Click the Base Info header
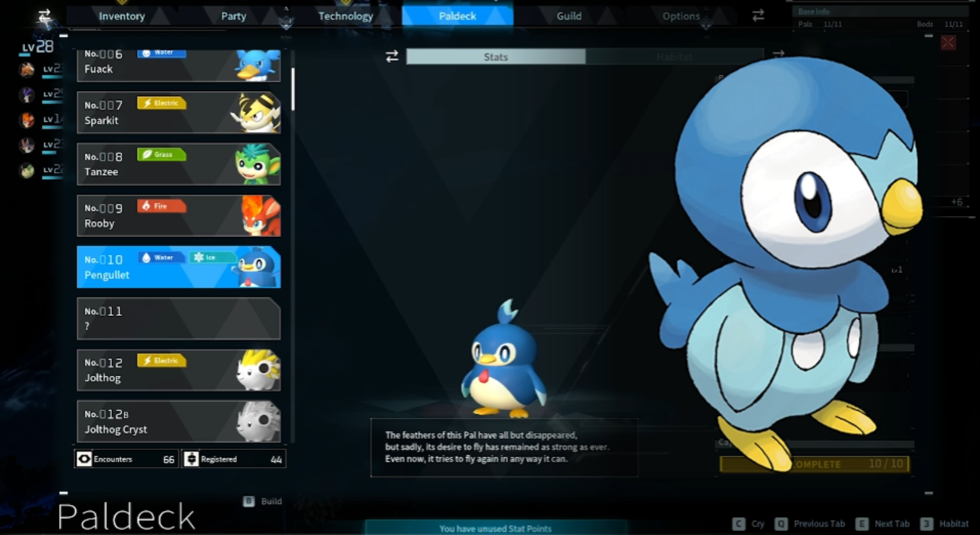Screen dimensions: 980x535 pos(813,12)
